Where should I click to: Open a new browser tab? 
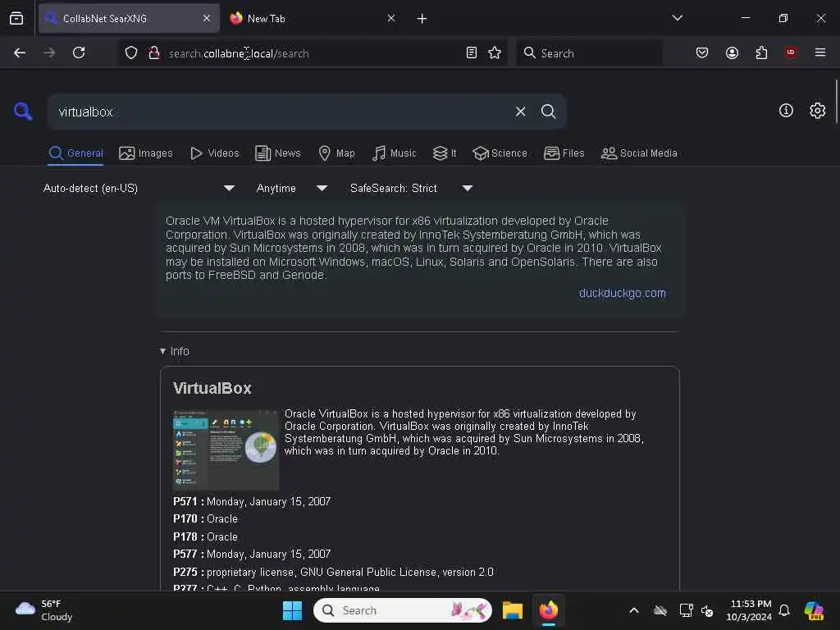422,19
